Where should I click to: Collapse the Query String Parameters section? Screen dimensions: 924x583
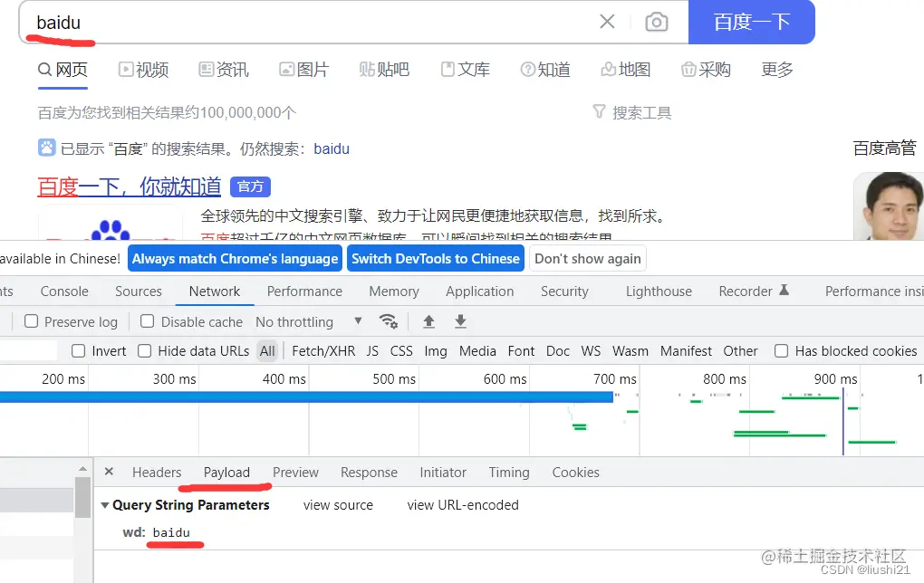click(x=104, y=505)
